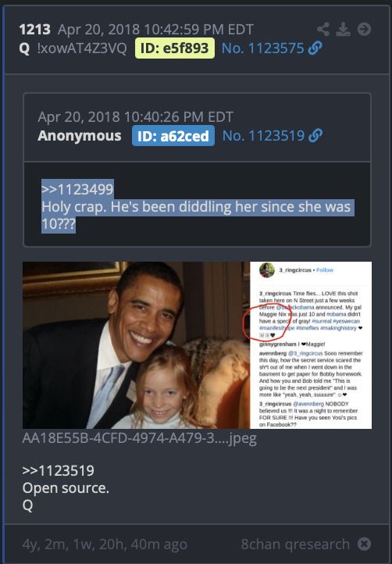This screenshot has height=564, width=392.
Task: Click the 8chan qresearch source label
Action: [x=295, y=544]
